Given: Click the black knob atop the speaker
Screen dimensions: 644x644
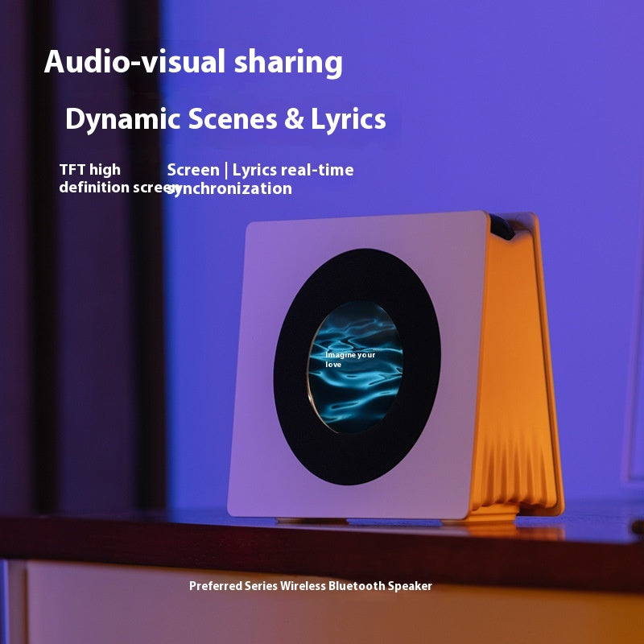Looking at the screenshot, I should tap(502, 226).
